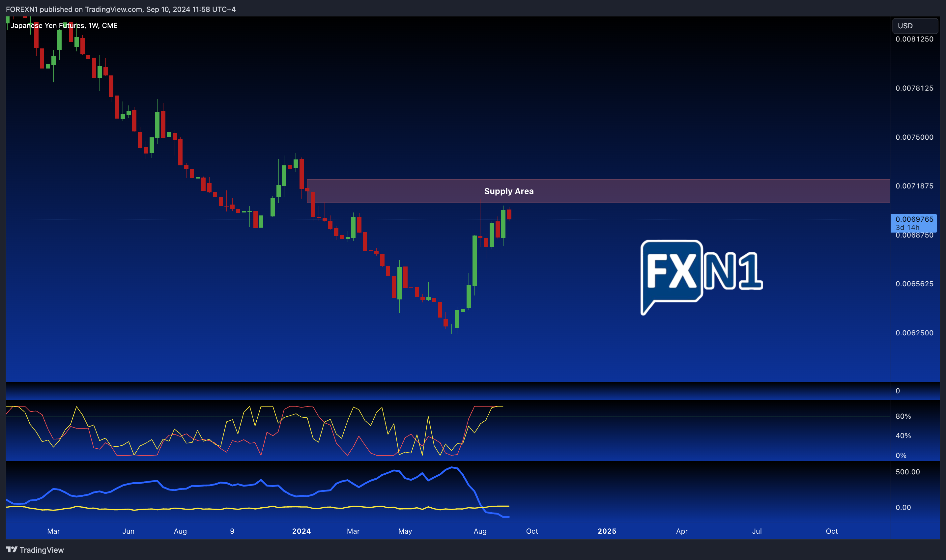The height and width of the screenshot is (560, 946).
Task: Click the 500.00 lower indicator scale label
Action: 907,472
